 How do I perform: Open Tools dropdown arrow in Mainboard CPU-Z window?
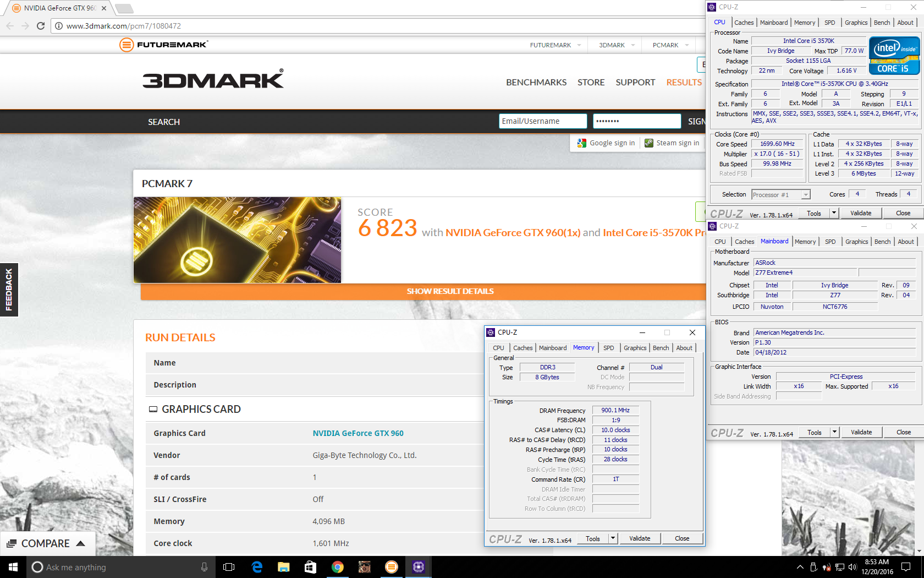click(834, 432)
